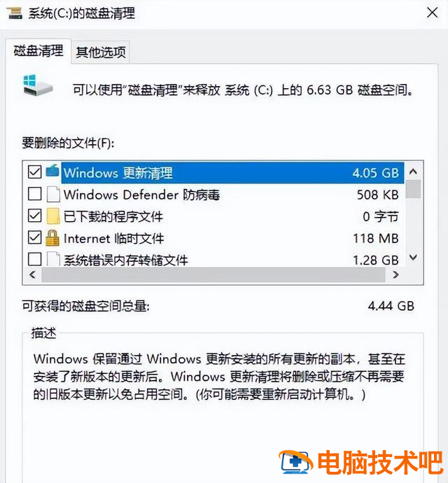The width and height of the screenshot is (448, 483).
Task: Click the Windows Defender file icon
Action: pos(53,194)
